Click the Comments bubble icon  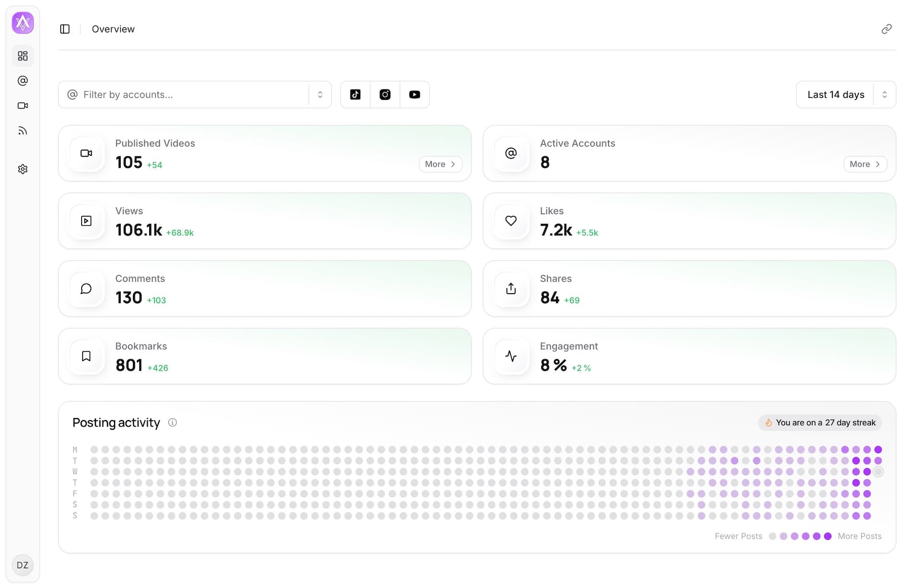coord(86,289)
